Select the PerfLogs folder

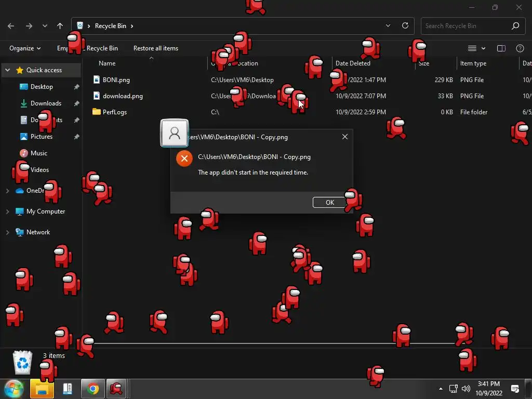[115, 112]
